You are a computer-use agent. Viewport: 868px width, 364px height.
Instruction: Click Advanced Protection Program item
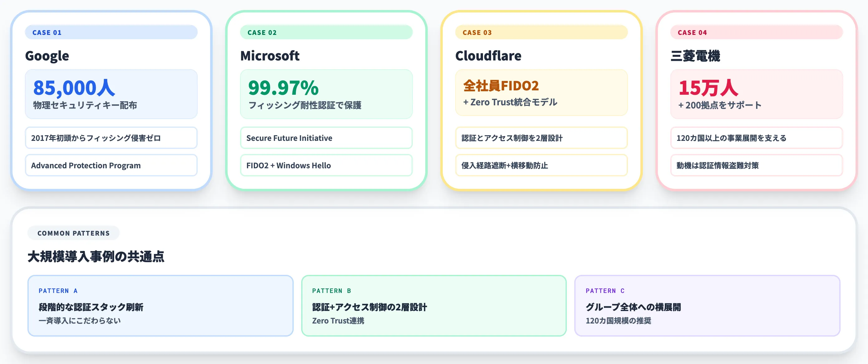[111, 165]
